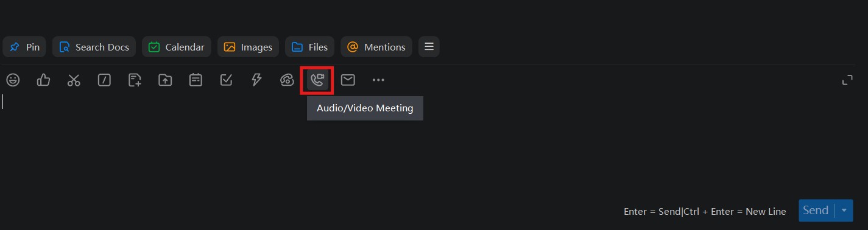This screenshot has height=230, width=868.
Task: Click the envelope mail icon
Action: point(348,80)
